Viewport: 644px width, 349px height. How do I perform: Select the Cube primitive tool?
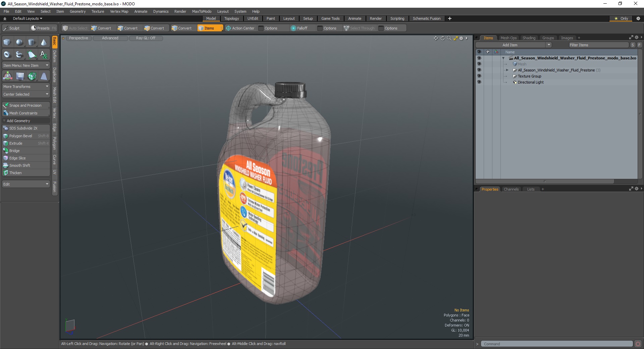pos(7,42)
